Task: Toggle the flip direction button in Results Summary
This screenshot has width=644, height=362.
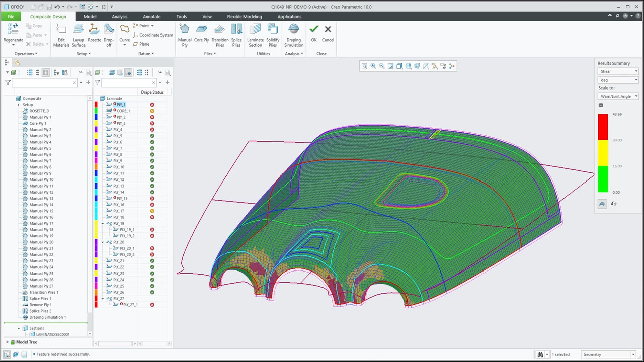Action: point(613,204)
